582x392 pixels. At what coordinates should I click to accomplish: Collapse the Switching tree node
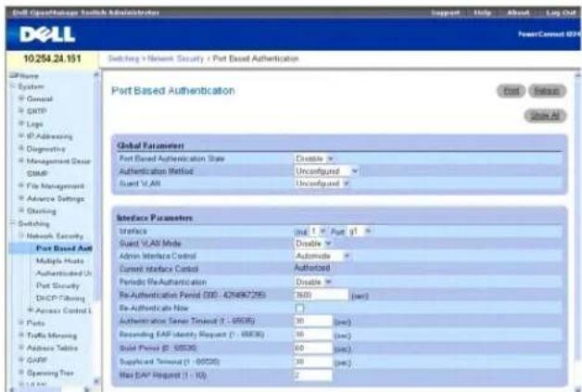pos(13,223)
